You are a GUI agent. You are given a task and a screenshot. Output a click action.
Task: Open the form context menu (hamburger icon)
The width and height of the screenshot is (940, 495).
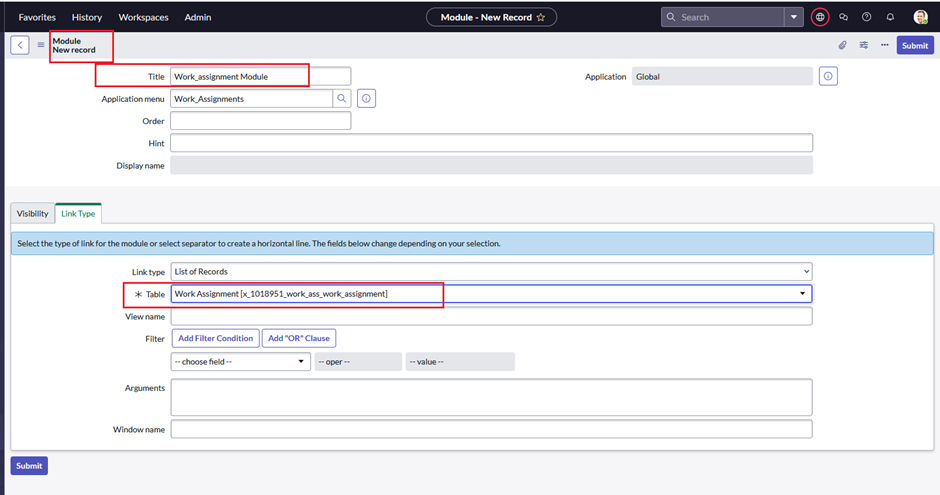point(41,45)
